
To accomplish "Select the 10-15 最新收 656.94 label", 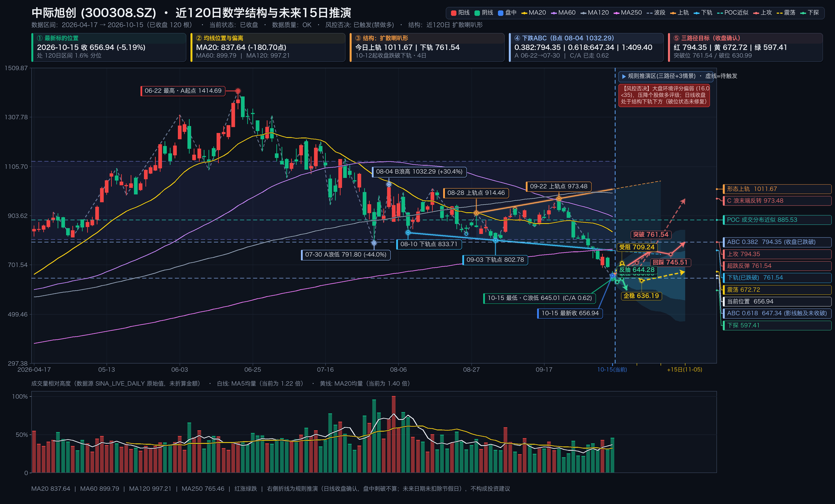I will [570, 313].
